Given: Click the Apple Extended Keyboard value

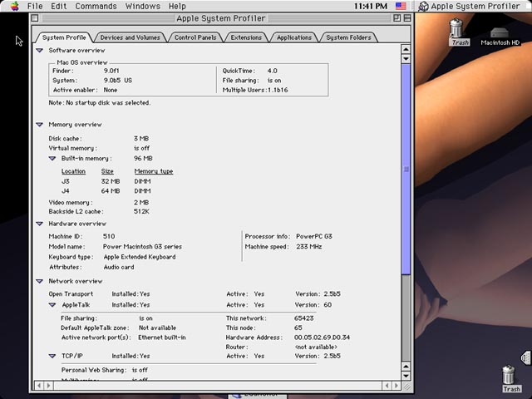Looking at the screenshot, I should click(x=140, y=257).
